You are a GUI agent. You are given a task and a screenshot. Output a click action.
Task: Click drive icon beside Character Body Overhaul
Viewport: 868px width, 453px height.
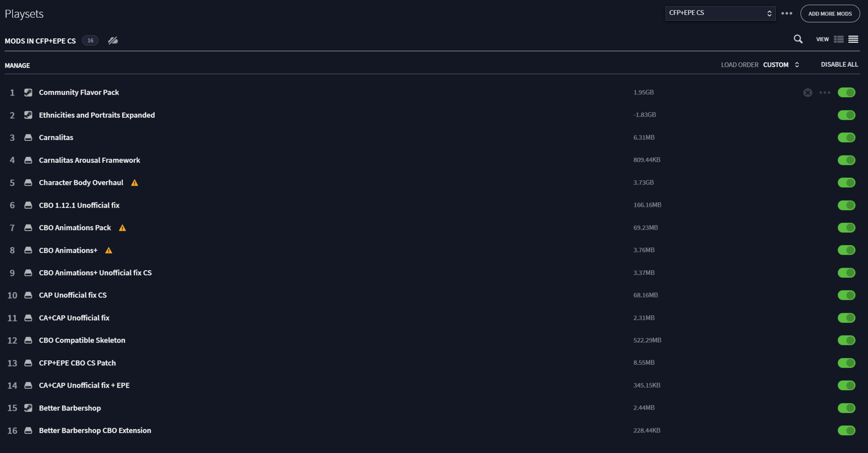pos(28,183)
